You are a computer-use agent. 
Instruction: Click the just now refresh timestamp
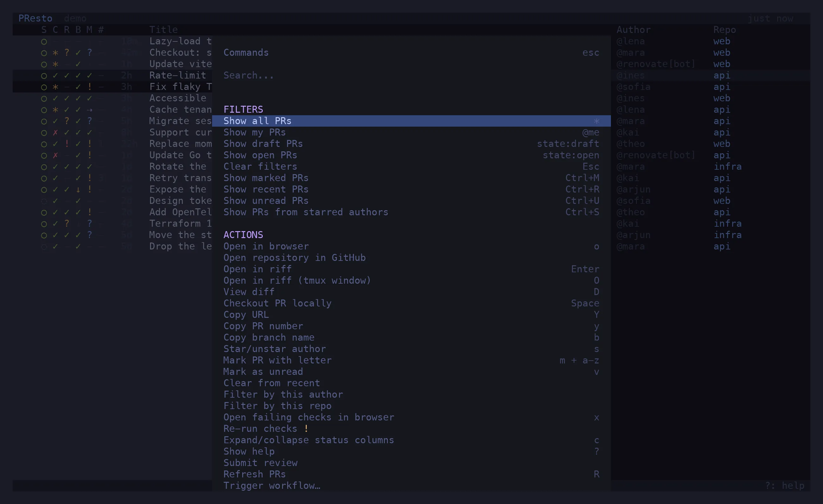770,18
